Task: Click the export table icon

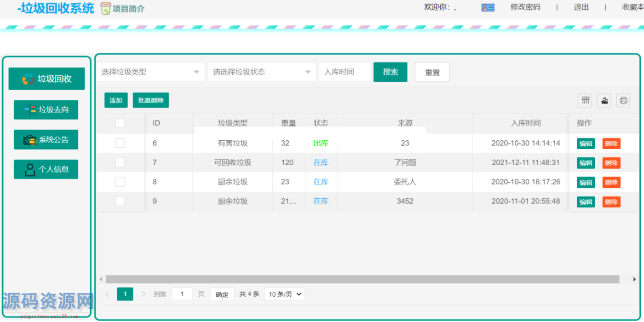Action: tap(604, 100)
